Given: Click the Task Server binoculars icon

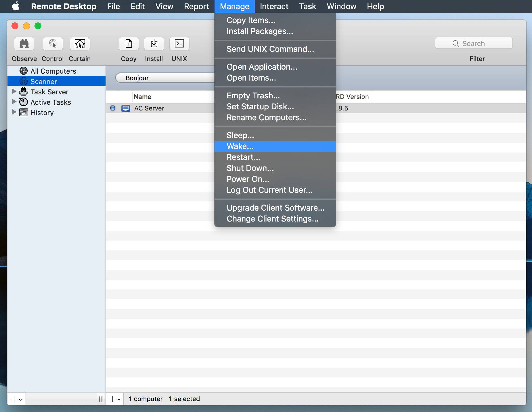Looking at the screenshot, I should pyautogui.click(x=24, y=91).
